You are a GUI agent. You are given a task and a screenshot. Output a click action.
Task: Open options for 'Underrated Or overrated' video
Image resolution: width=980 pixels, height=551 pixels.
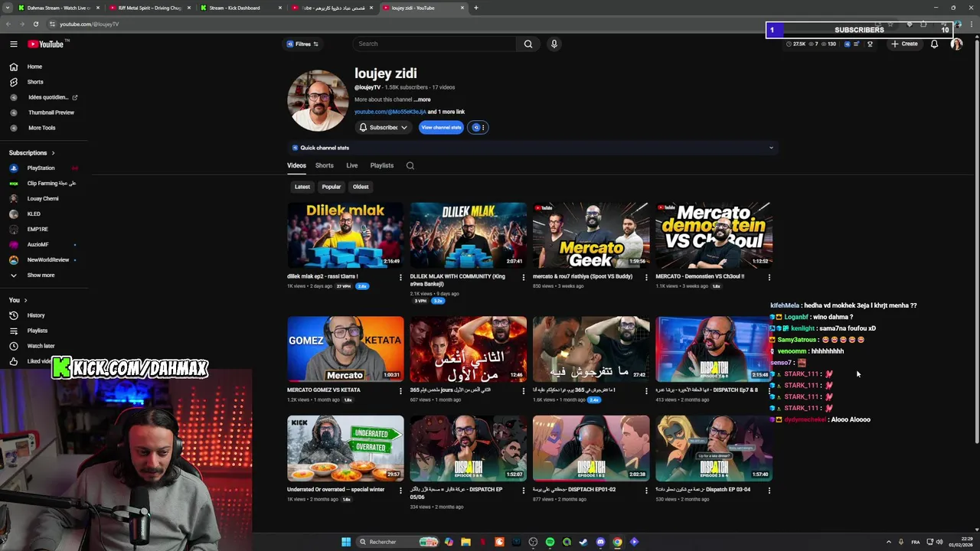tap(400, 490)
